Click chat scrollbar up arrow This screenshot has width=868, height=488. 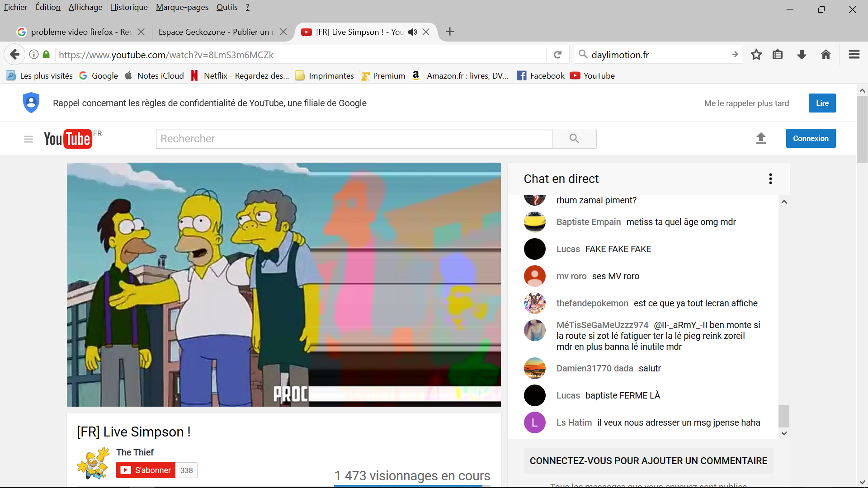click(x=784, y=202)
